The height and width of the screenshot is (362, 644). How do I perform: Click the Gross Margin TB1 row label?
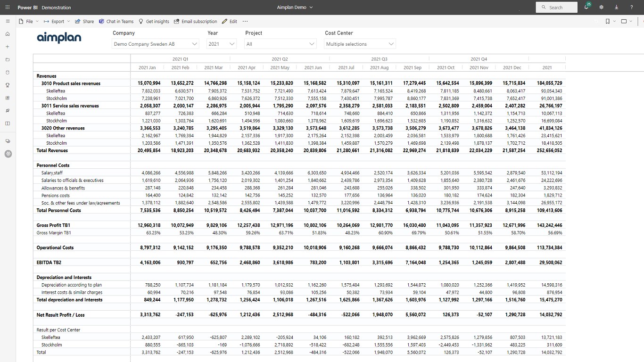coord(54,233)
